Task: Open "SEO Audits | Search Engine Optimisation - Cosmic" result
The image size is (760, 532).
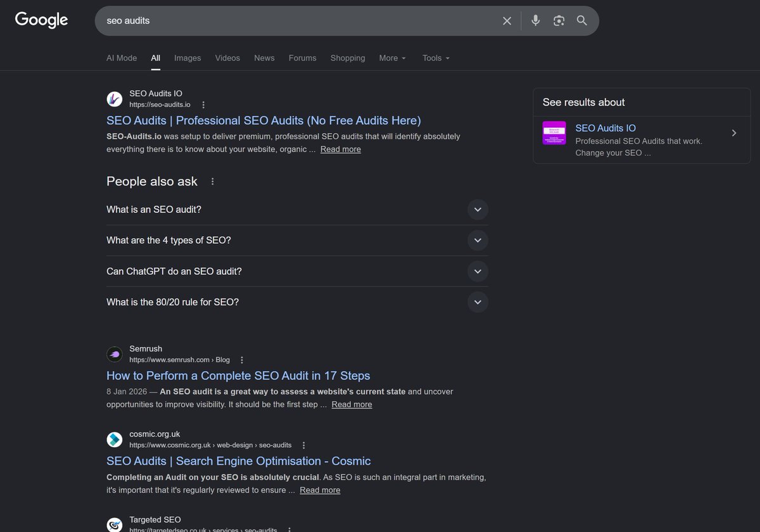Action: [x=239, y=461]
